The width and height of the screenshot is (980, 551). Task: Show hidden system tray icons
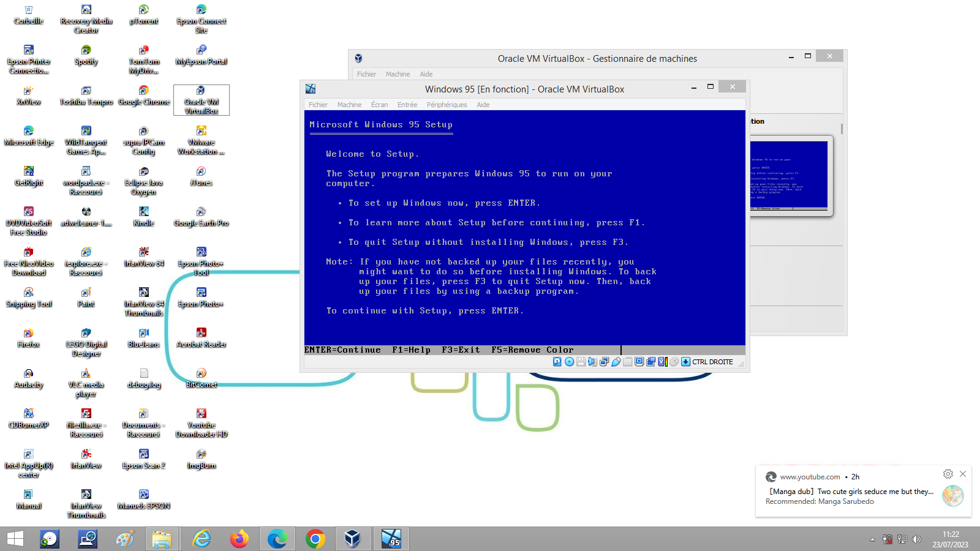pyautogui.click(x=872, y=539)
